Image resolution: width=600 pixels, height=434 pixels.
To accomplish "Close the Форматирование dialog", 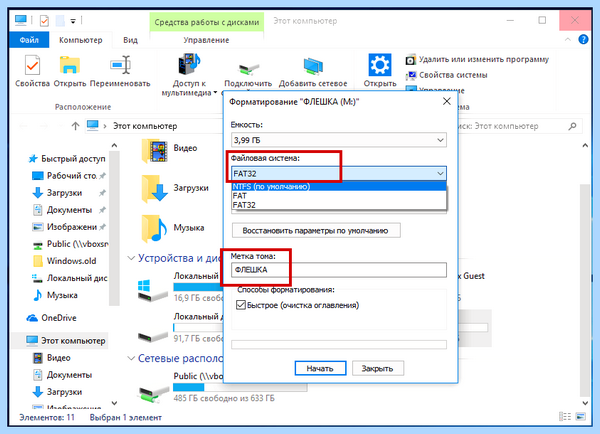I will coord(447,101).
